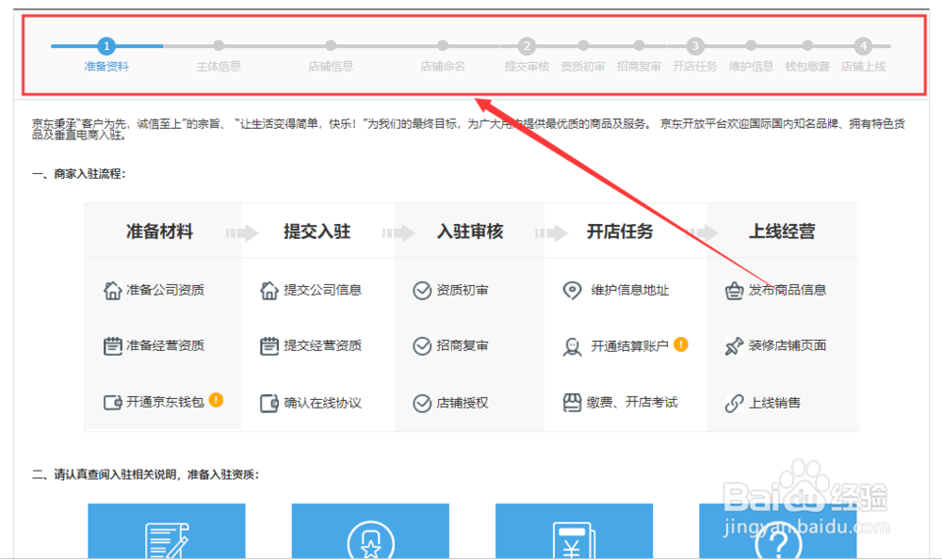Click step 3 circle 开店任务
942x560 pixels.
tap(695, 45)
